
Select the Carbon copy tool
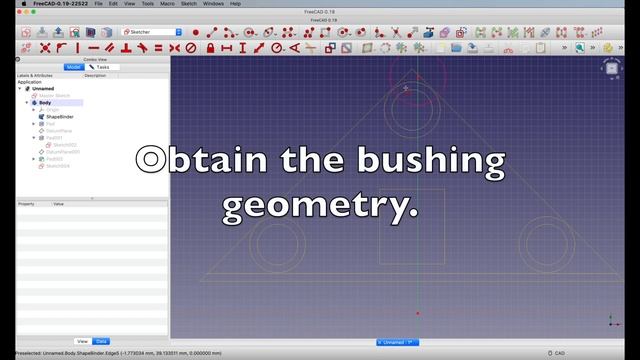[445, 33]
